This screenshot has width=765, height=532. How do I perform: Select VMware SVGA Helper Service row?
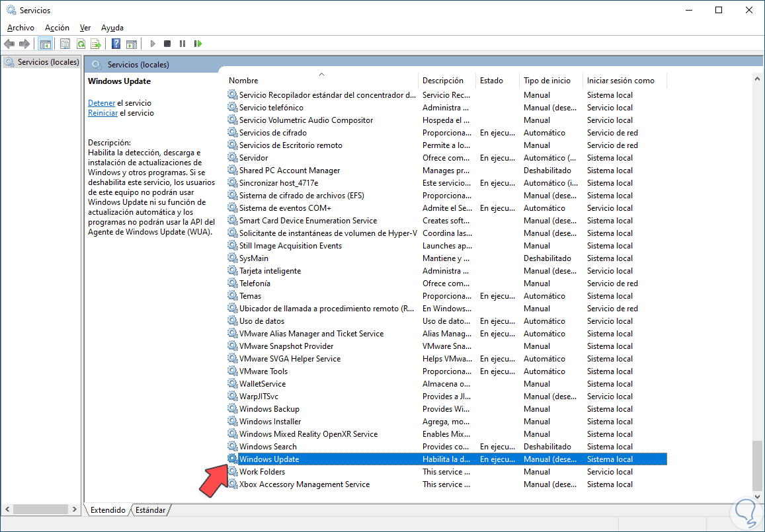click(447, 358)
